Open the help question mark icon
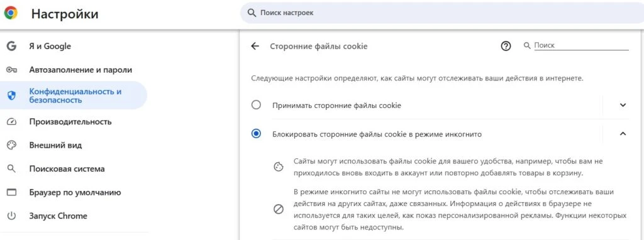The image size is (644, 240). pos(506,46)
